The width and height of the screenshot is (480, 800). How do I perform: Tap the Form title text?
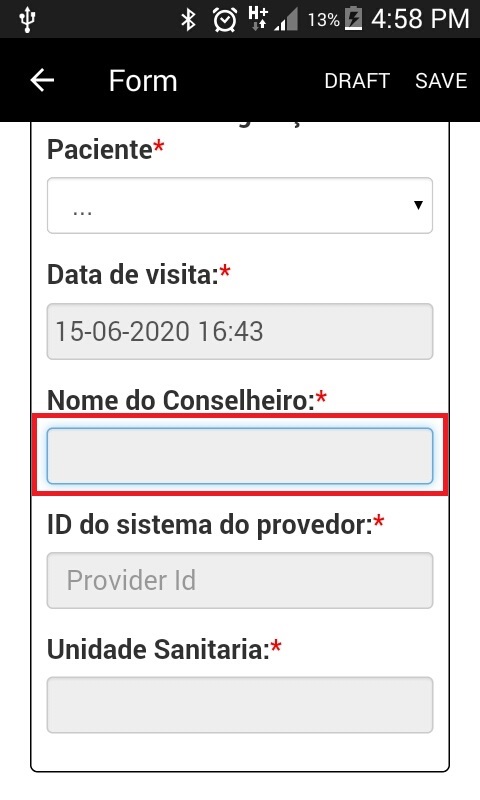click(x=143, y=81)
